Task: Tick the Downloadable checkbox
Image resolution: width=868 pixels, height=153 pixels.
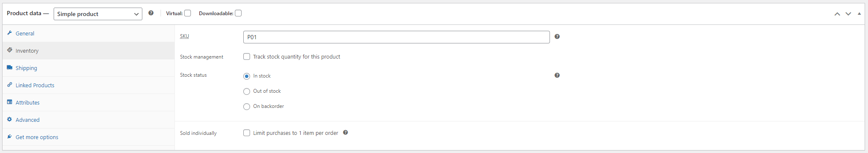Action: [238, 13]
